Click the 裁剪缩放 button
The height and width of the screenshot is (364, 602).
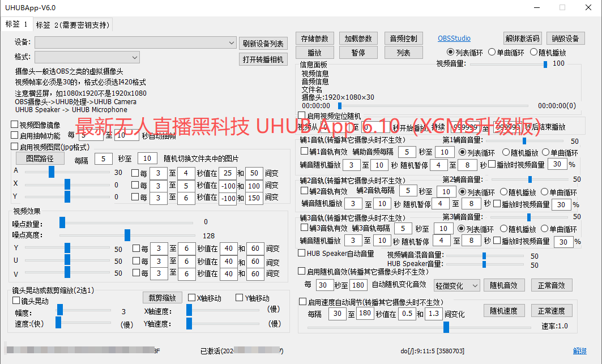click(163, 298)
